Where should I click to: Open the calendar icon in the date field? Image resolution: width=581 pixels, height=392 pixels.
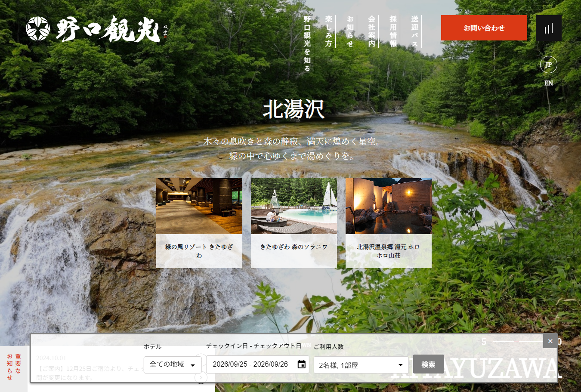click(x=302, y=364)
